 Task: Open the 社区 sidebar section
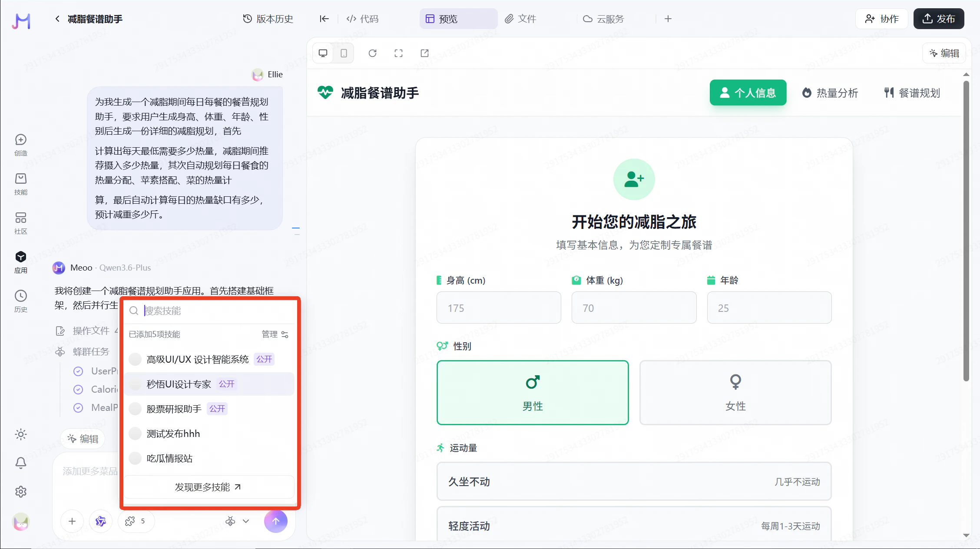[x=20, y=223]
